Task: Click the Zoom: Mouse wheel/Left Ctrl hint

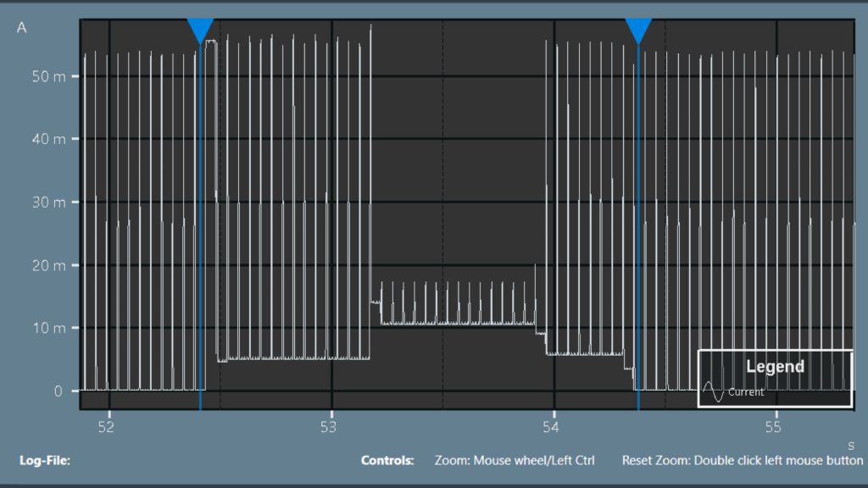Action: 515,461
